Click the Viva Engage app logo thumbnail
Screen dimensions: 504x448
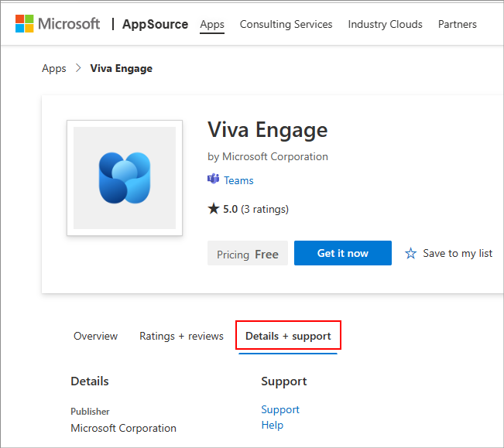point(125,178)
